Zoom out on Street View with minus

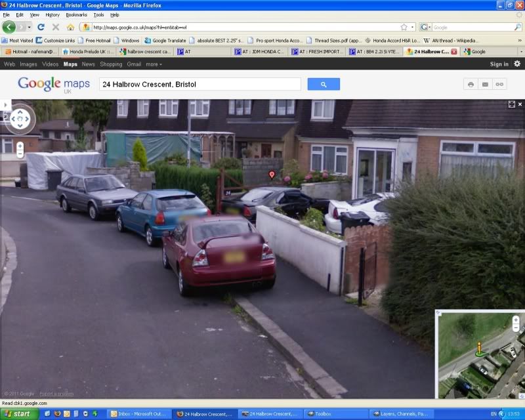tap(20, 154)
